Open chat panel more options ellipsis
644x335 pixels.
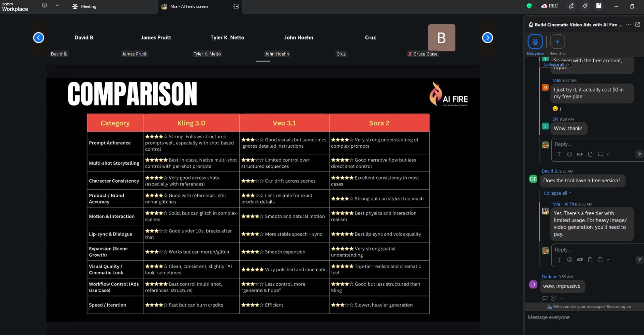pyautogui.click(x=629, y=24)
